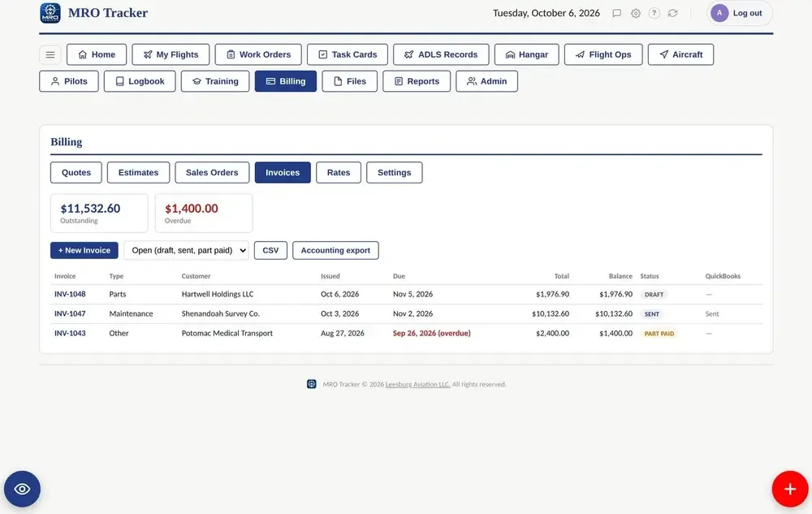The width and height of the screenshot is (812, 514).
Task: Click the Issued column header
Action: pyautogui.click(x=330, y=276)
